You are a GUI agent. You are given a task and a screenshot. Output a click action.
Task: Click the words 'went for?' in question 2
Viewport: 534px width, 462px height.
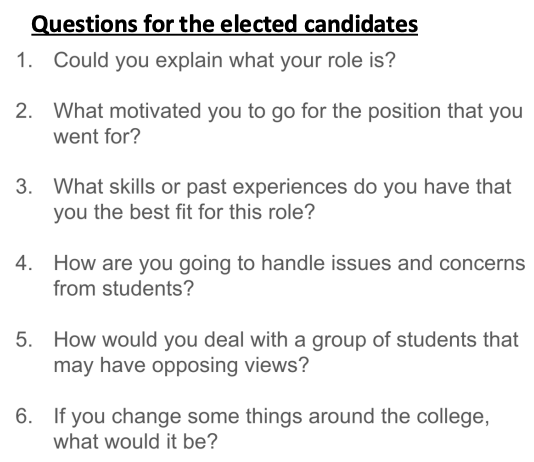97,137
